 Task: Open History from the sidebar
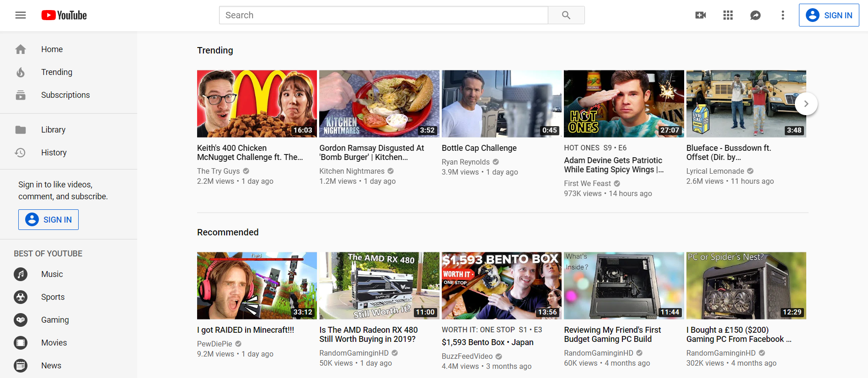pos(54,153)
